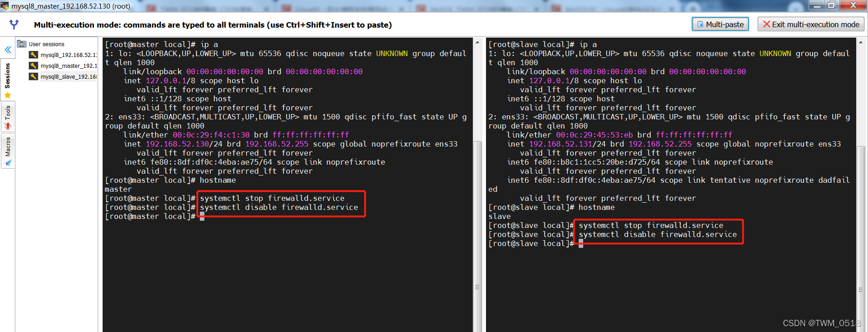The width and height of the screenshot is (868, 332).
Task: Click the slave terminal prompt cursor
Action: 581,243
